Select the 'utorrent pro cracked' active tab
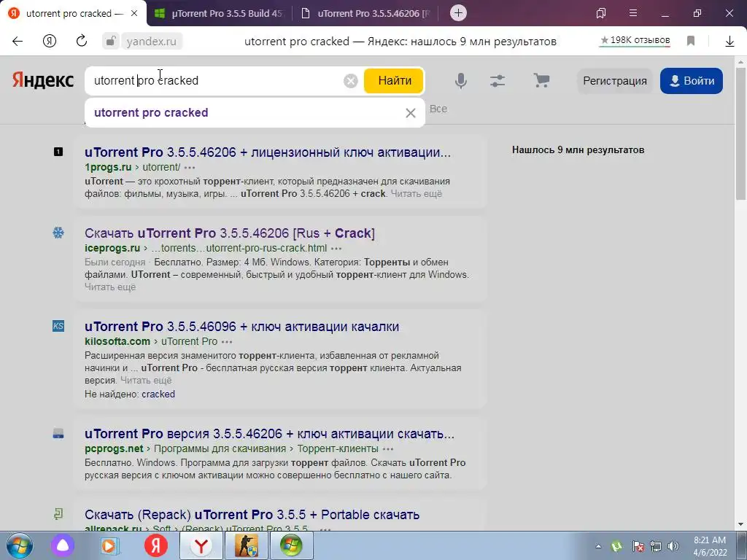 (x=73, y=13)
